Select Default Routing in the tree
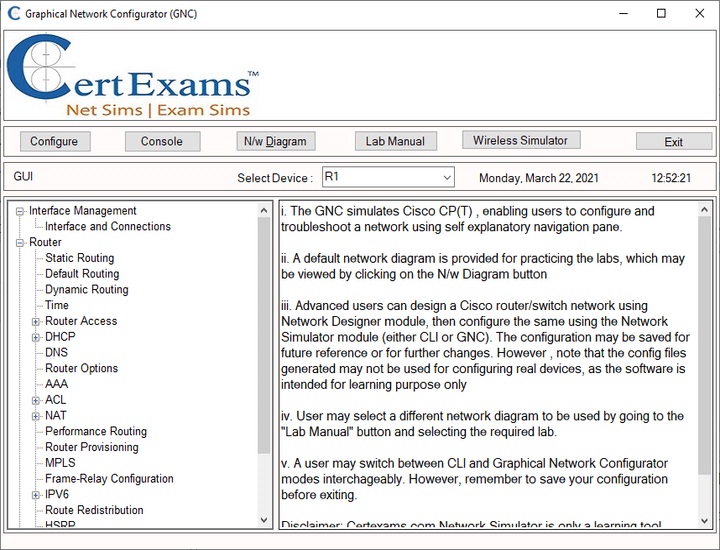Screen dimensions: 720x550 pos(82,274)
